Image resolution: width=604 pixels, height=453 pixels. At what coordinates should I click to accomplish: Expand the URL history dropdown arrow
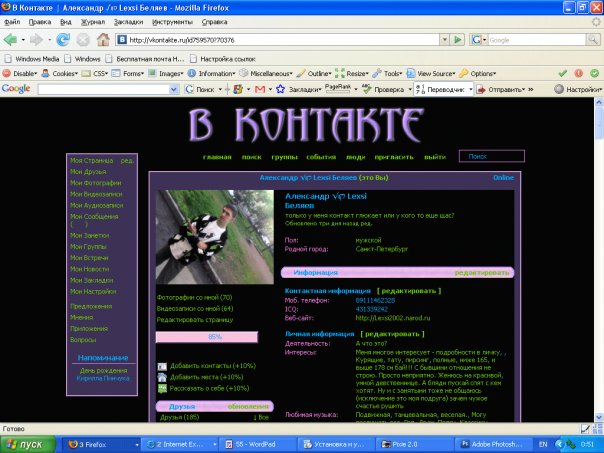tap(444, 40)
